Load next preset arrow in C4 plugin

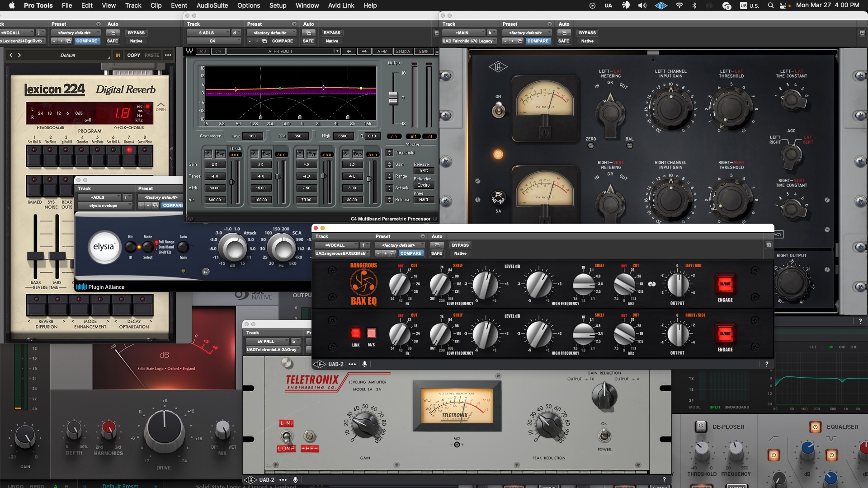tap(364, 52)
